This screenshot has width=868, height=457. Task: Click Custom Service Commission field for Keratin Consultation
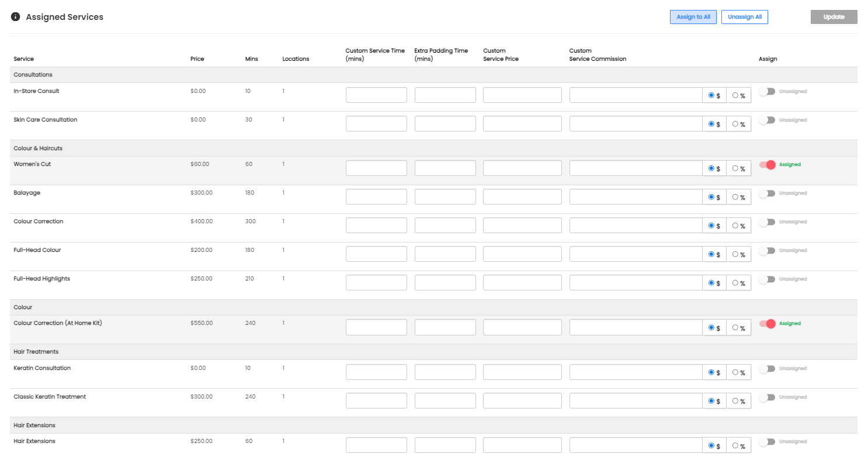[x=636, y=372]
